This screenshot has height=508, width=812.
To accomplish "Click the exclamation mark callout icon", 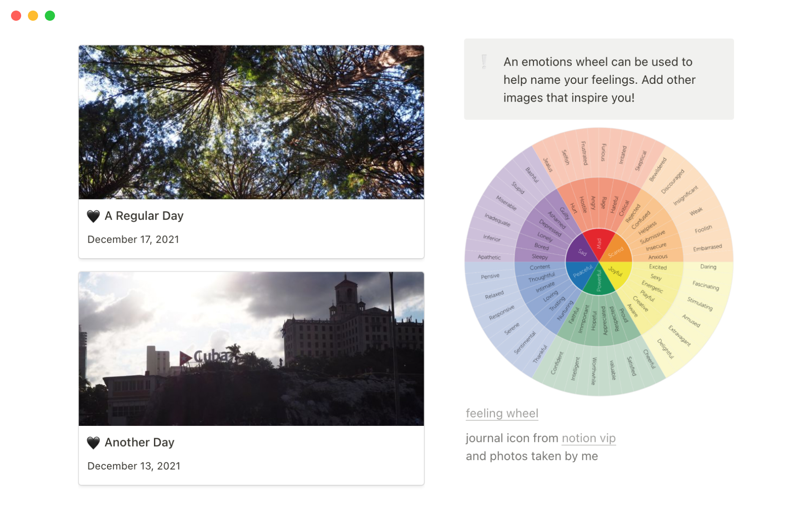I will 484,62.
